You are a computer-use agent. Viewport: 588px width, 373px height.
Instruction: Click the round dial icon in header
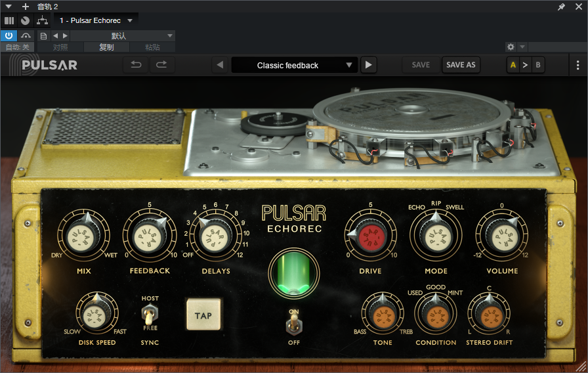pyautogui.click(x=25, y=20)
